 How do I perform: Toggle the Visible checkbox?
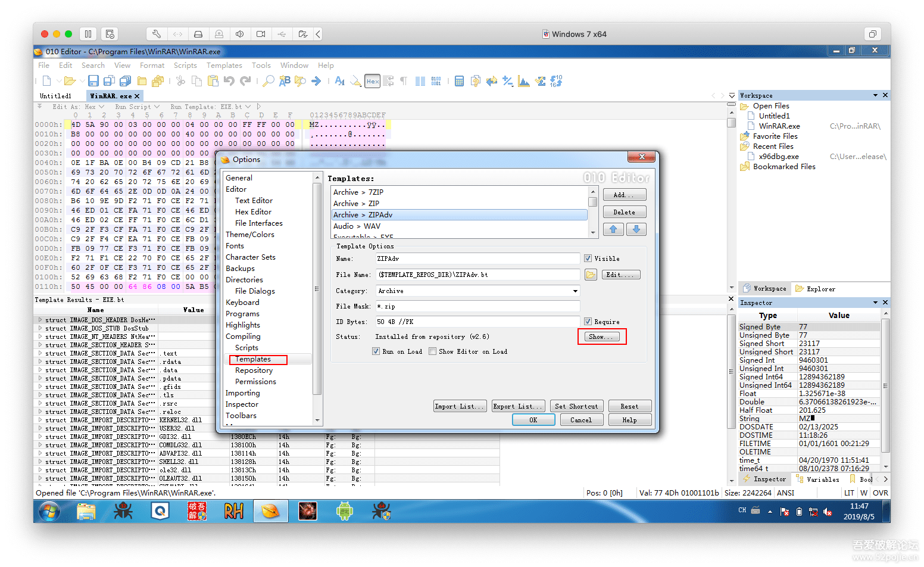(x=588, y=258)
